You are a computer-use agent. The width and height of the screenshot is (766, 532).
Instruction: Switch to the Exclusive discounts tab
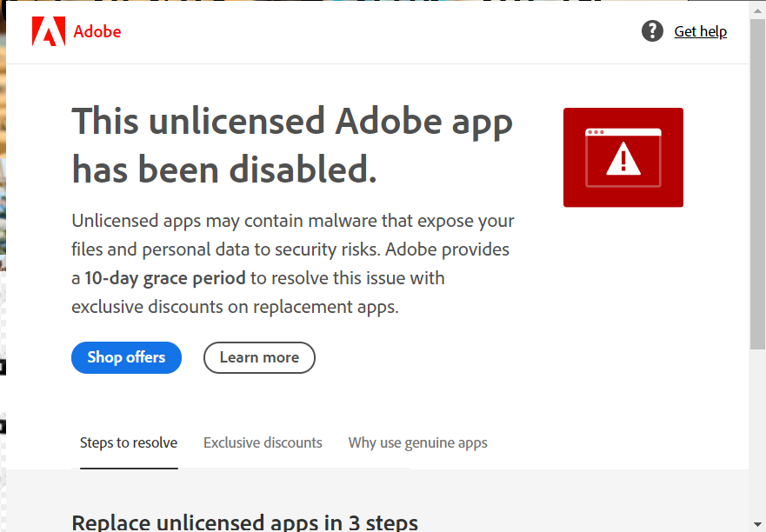click(263, 442)
